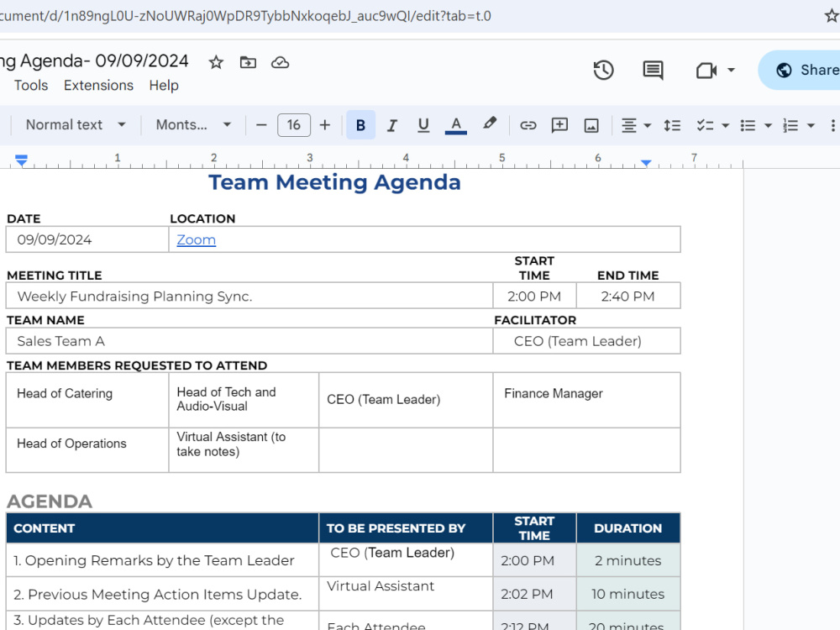Click the font size field showing 16

[293, 125]
